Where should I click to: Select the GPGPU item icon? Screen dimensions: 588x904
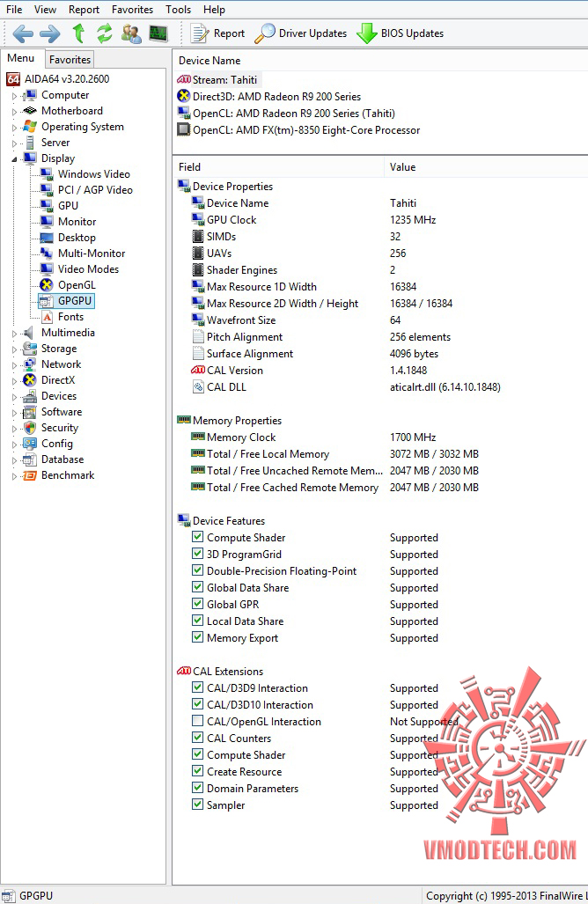point(47,301)
